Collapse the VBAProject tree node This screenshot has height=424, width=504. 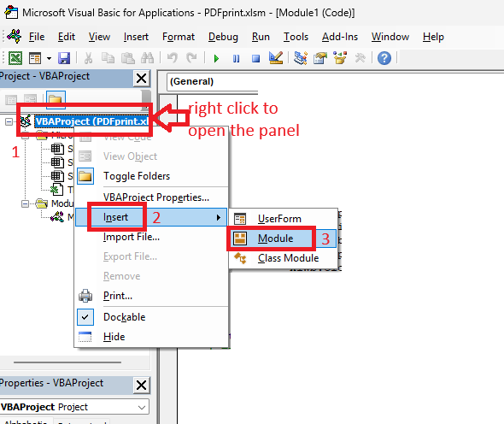coord(9,121)
